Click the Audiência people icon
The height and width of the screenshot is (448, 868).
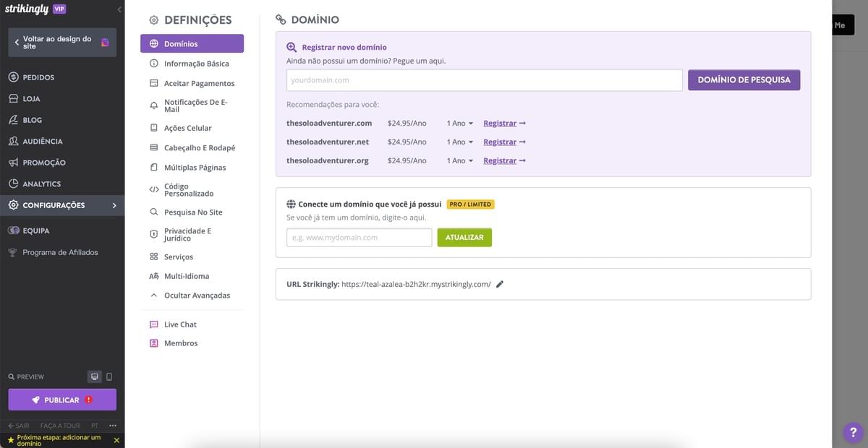point(13,141)
